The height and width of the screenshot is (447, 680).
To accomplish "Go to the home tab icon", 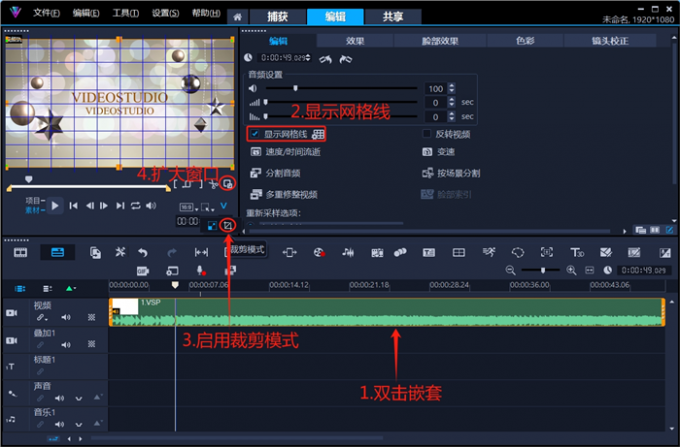I will point(237,17).
